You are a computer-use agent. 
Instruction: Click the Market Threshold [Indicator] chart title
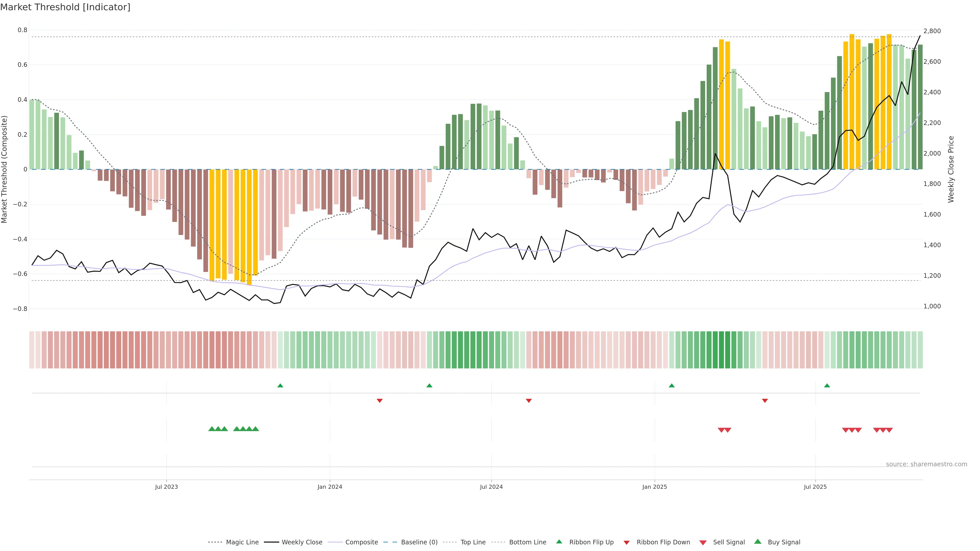tap(65, 7)
